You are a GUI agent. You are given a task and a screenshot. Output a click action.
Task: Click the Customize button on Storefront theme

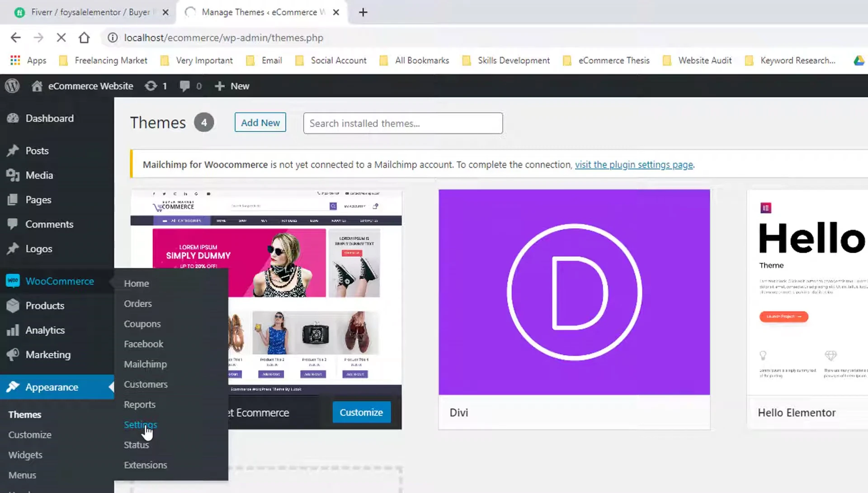[x=361, y=412]
